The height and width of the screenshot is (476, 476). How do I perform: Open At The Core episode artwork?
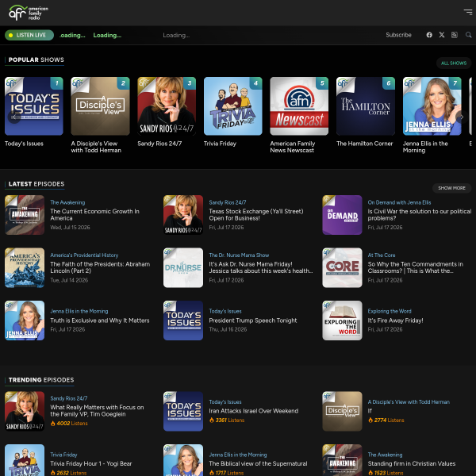click(342, 268)
